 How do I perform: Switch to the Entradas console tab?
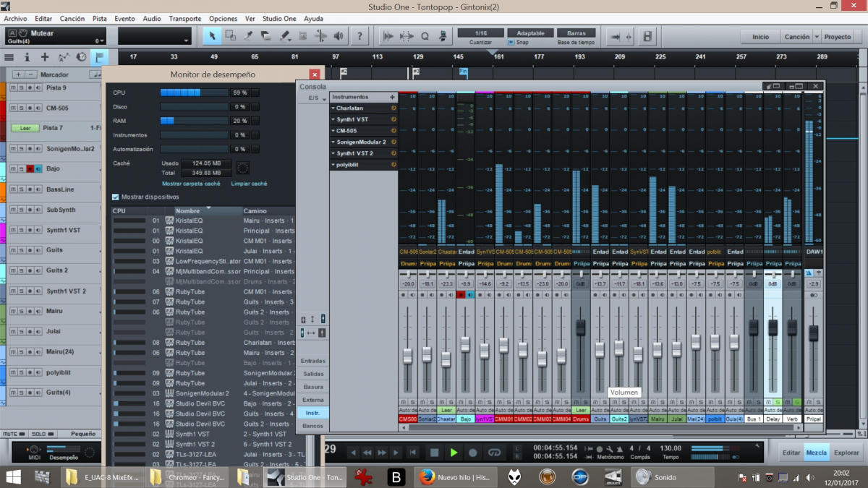point(312,361)
